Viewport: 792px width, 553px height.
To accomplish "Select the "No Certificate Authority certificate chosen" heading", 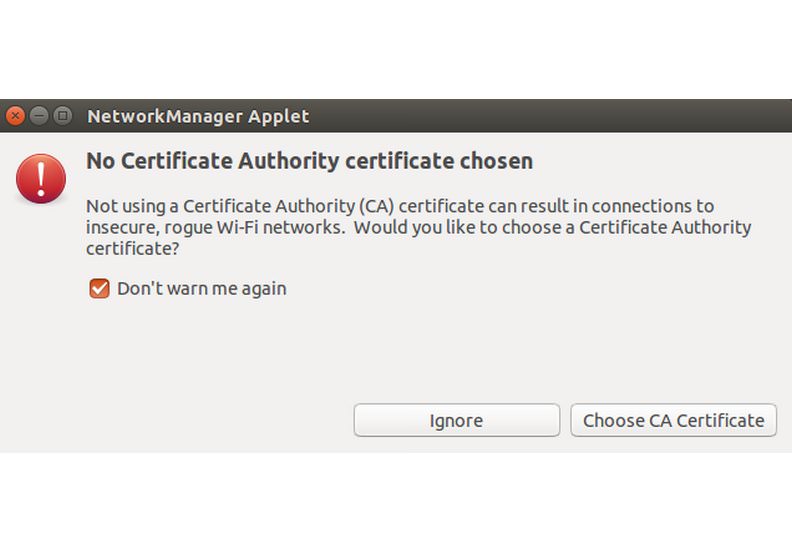I will click(x=310, y=161).
